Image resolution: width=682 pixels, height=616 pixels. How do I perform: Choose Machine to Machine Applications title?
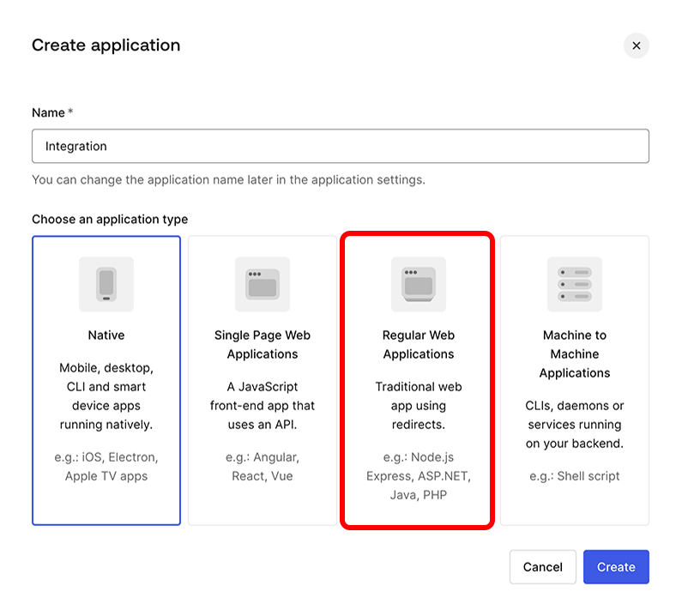click(x=575, y=354)
